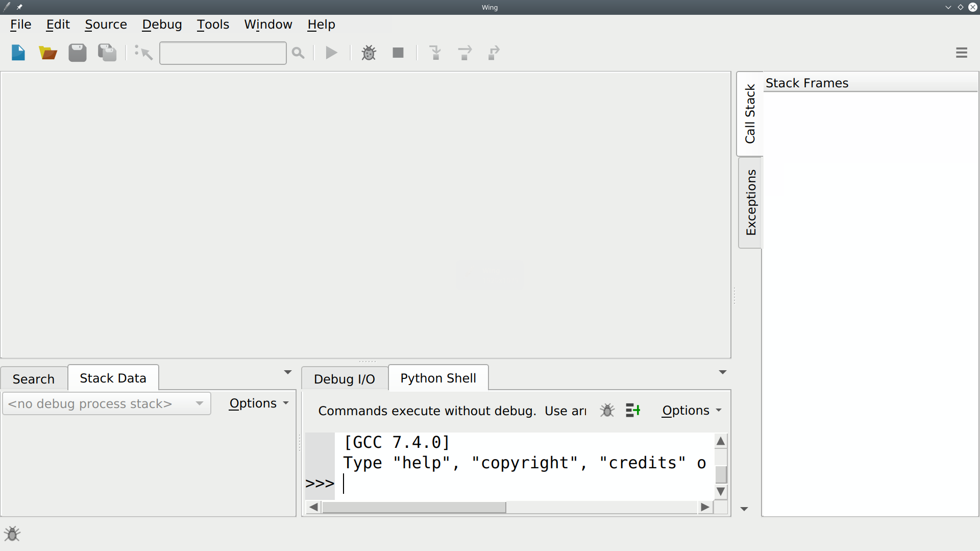The width and height of the screenshot is (980, 551).
Task: Click the 'Type "help", "copyright"' shell line
Action: (524, 463)
